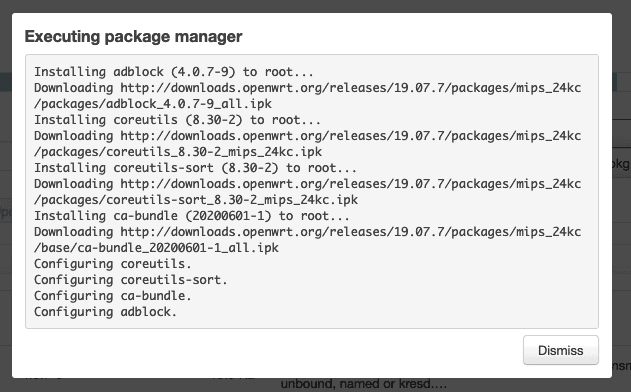Select the 'Installing adblock (4.0.7-9)' log line
631x392 pixels.
(173, 72)
